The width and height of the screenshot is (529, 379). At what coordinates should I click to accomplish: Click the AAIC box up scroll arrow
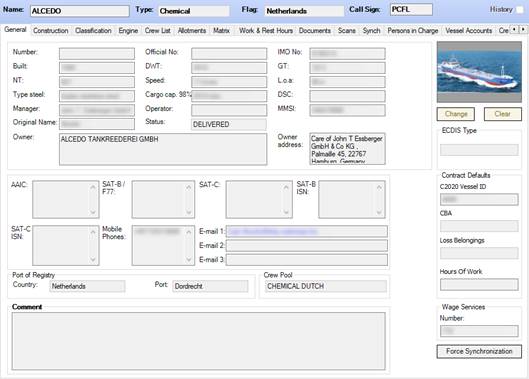93,187
